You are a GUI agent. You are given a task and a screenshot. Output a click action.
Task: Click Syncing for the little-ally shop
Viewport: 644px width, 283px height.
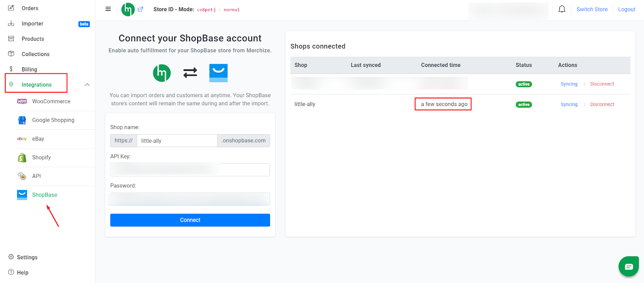569,104
